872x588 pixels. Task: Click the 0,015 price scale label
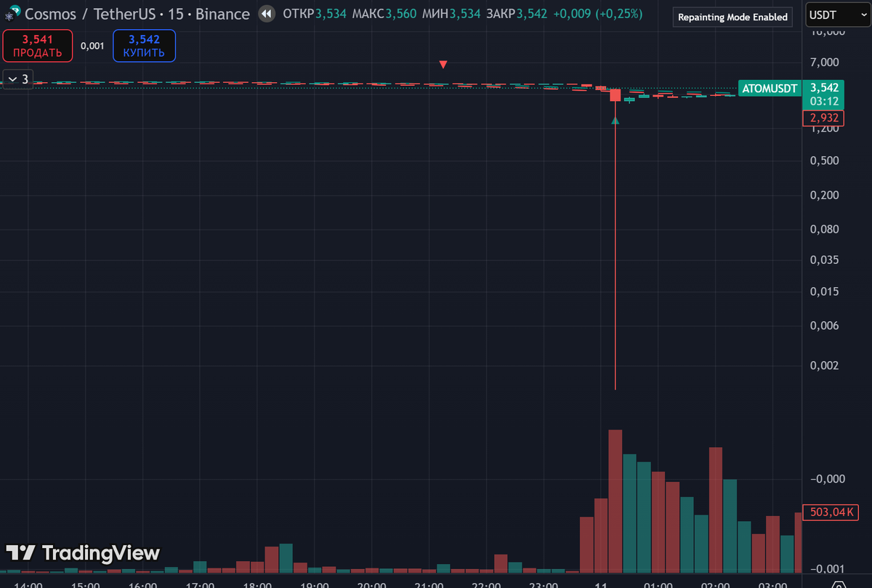tap(824, 291)
